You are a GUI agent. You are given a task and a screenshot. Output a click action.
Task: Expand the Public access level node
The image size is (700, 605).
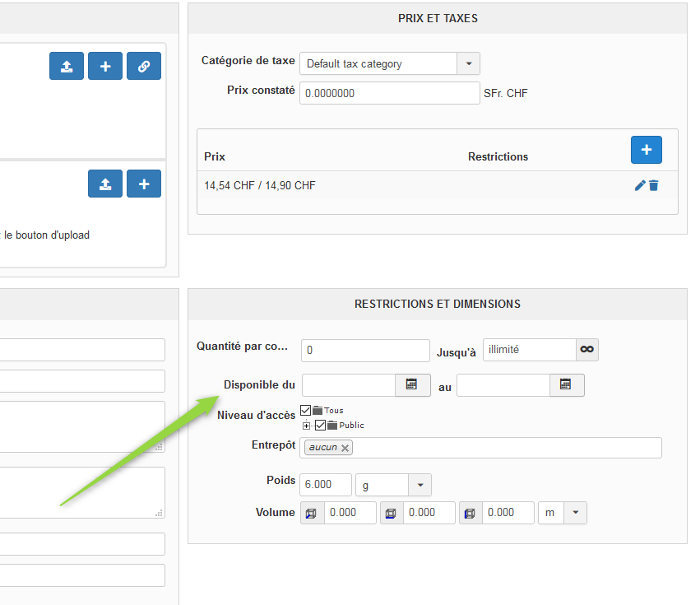tap(306, 426)
